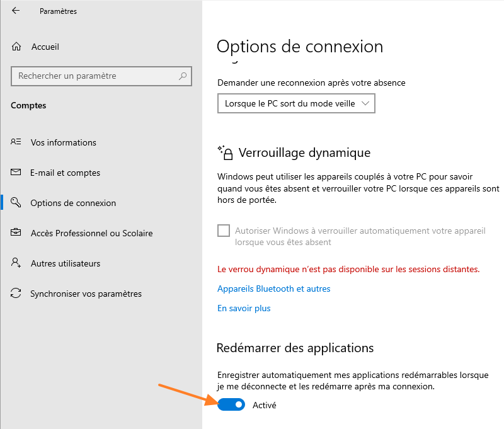Viewport: 504px width, 429px height.
Task: Open the reconnection delay dropdown
Action: point(296,104)
